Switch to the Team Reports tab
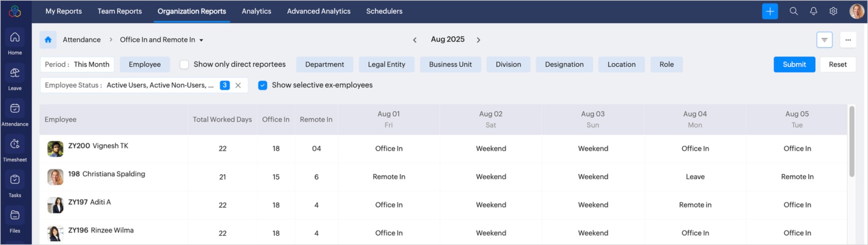 tap(119, 11)
